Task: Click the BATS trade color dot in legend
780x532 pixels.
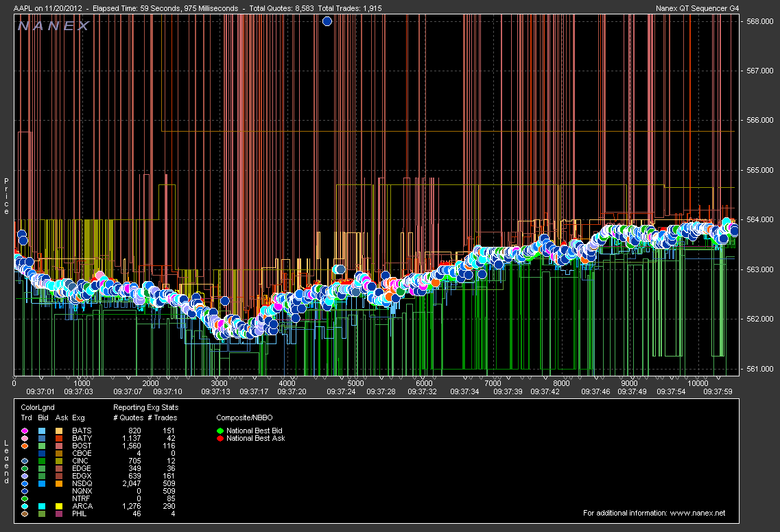Action: [25, 430]
